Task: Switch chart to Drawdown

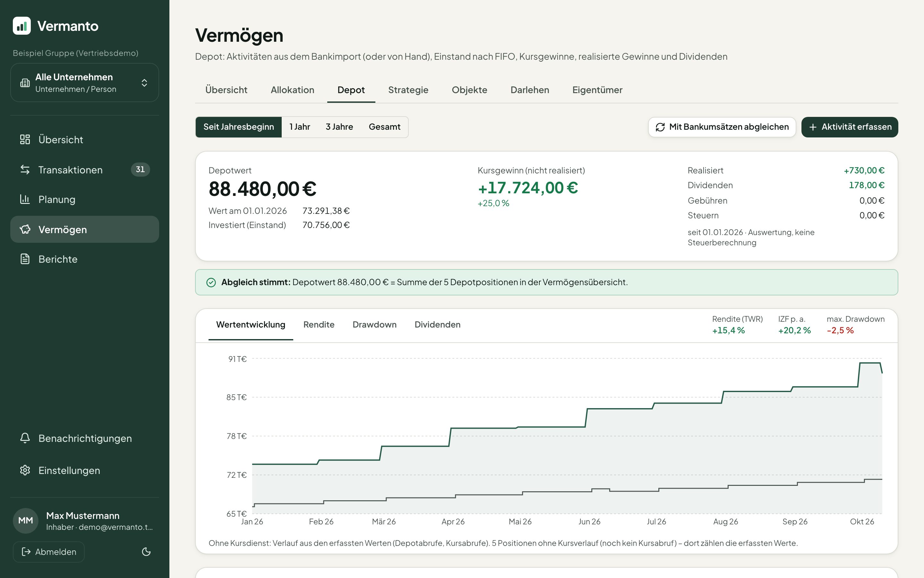Action: pyautogui.click(x=374, y=325)
